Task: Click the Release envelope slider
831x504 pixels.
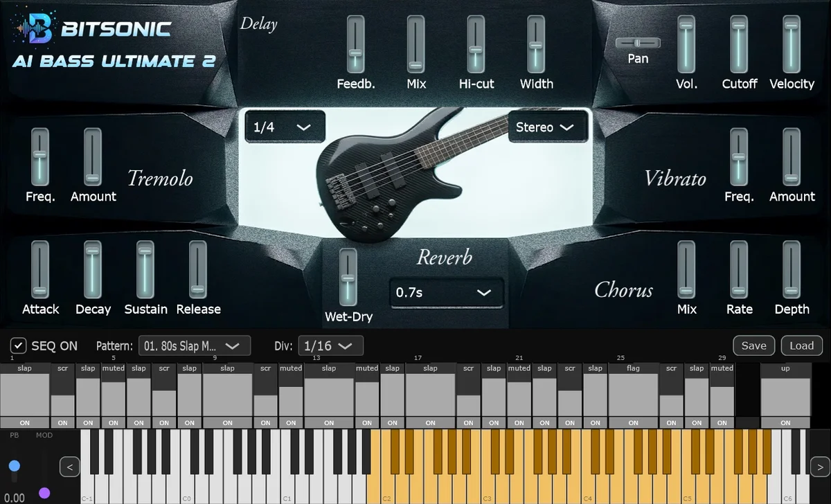Action: pyautogui.click(x=198, y=270)
